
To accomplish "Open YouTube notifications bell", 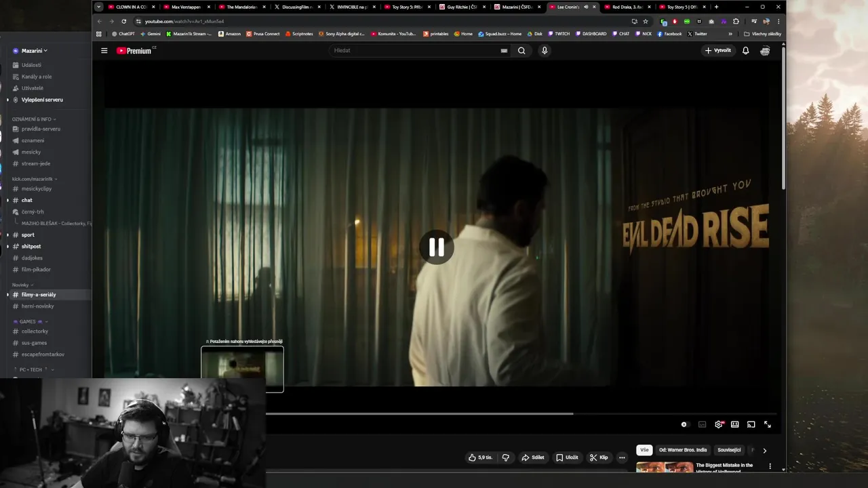I will tap(745, 50).
